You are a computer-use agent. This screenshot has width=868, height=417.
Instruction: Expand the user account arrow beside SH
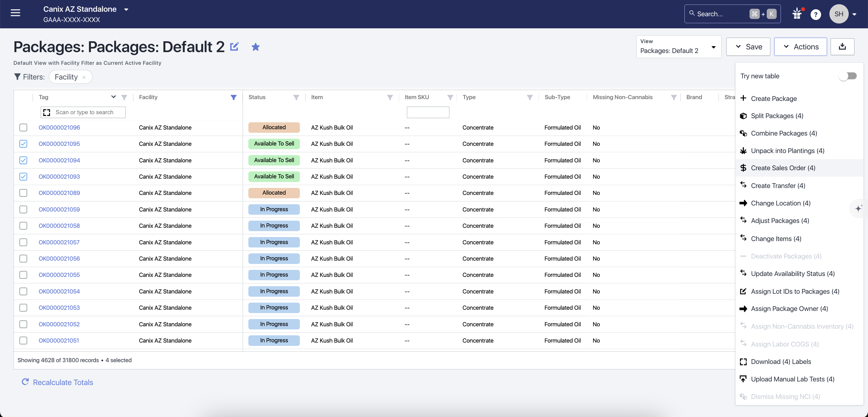(x=854, y=14)
